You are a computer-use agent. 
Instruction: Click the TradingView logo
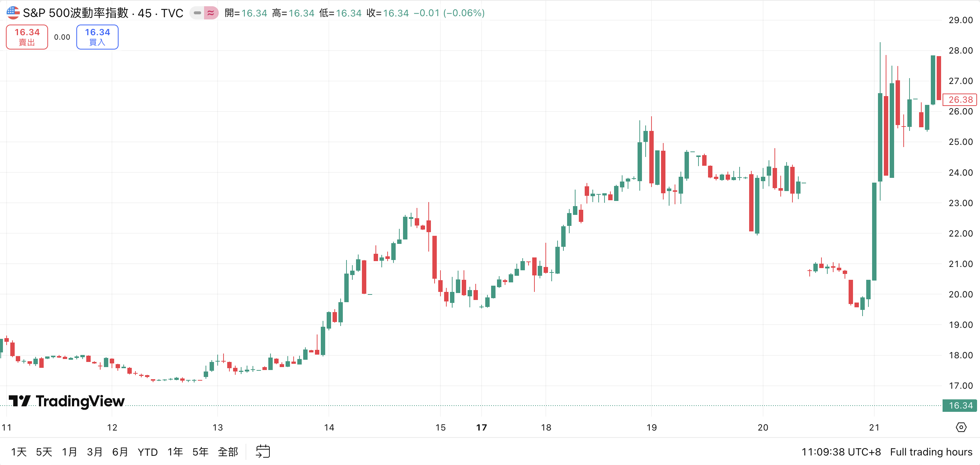click(67, 401)
